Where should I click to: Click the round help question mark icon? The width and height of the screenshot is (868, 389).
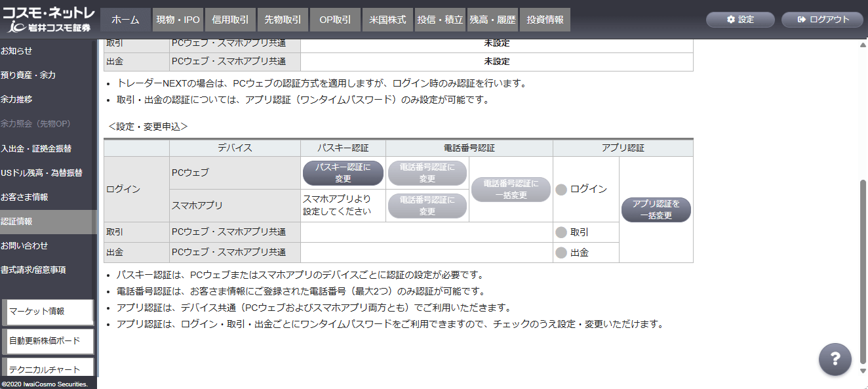pyautogui.click(x=835, y=359)
